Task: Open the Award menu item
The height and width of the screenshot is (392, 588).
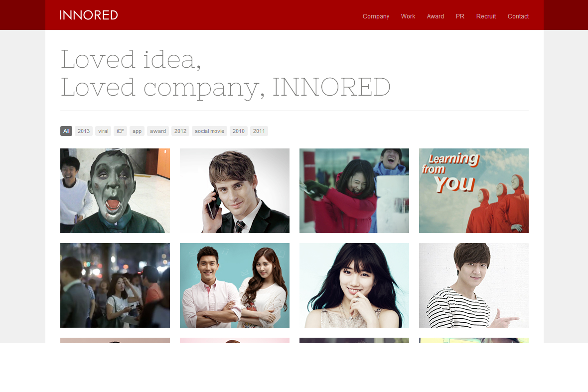Action: click(x=436, y=16)
